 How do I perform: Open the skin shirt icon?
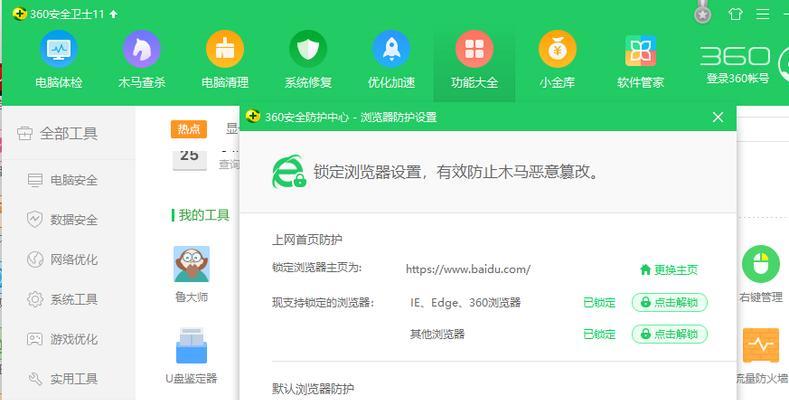click(x=735, y=14)
